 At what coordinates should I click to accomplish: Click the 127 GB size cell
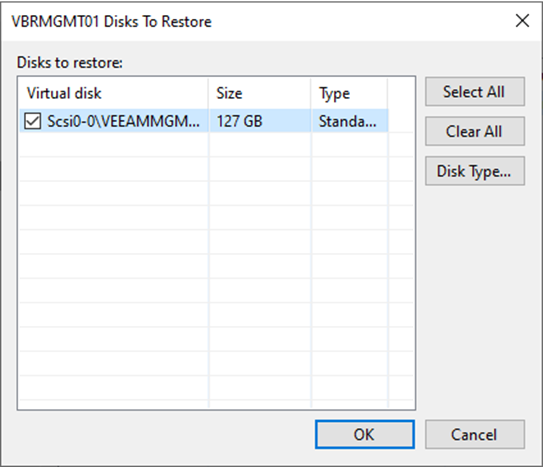[240, 121]
